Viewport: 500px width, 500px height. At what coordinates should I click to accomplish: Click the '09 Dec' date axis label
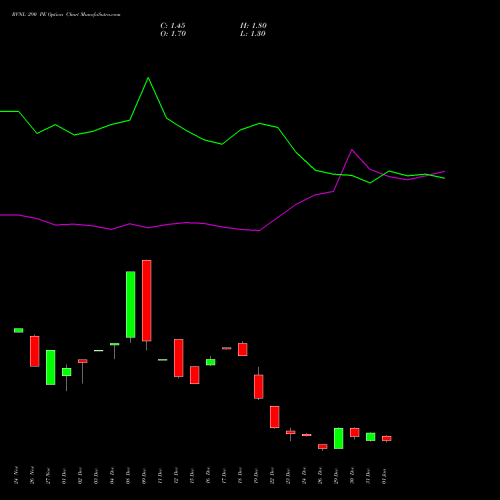coord(144,476)
